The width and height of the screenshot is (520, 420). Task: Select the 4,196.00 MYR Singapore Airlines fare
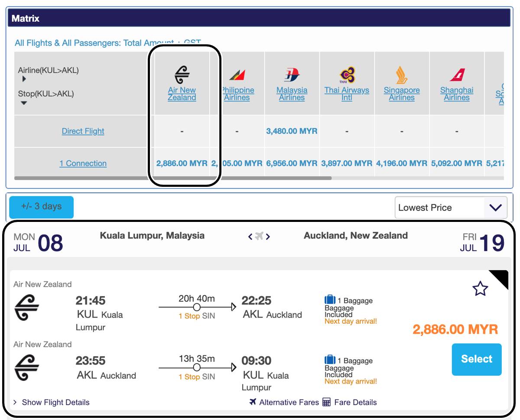click(x=402, y=163)
